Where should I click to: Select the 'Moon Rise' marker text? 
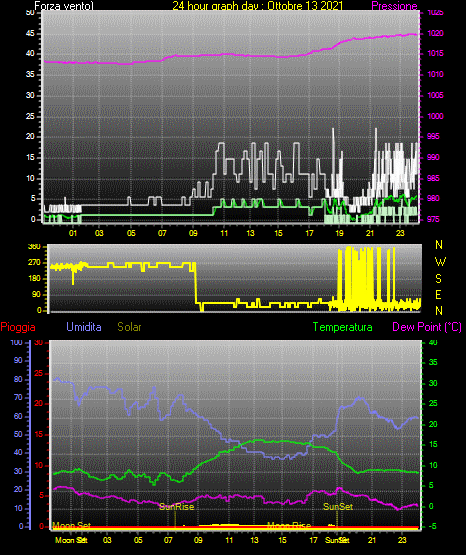(289, 525)
